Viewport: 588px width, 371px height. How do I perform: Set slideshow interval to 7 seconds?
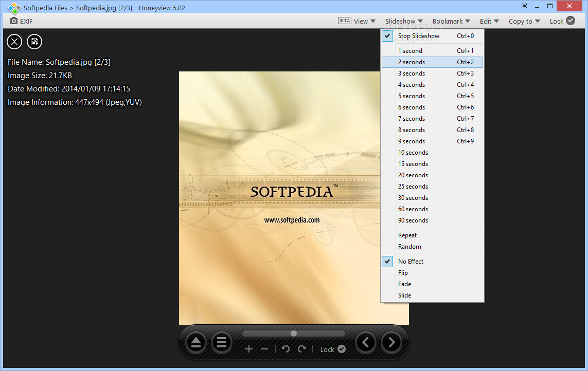(432, 118)
